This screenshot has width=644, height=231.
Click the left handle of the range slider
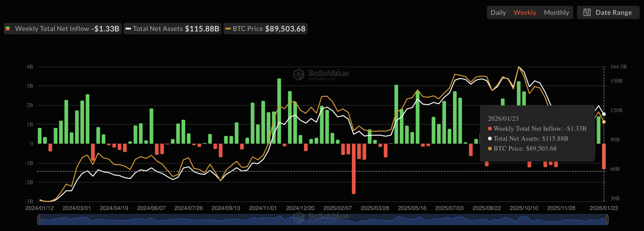coord(39,219)
